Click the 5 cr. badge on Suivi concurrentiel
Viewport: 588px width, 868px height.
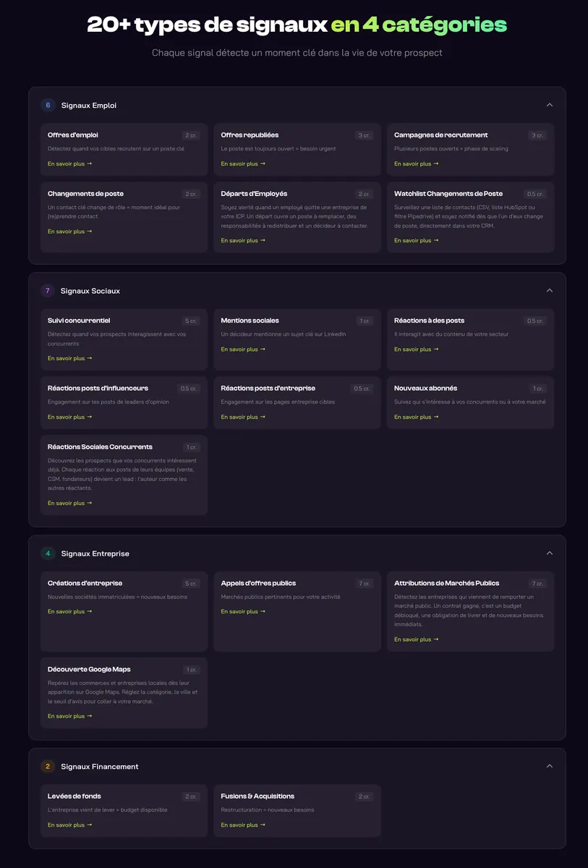pos(191,320)
